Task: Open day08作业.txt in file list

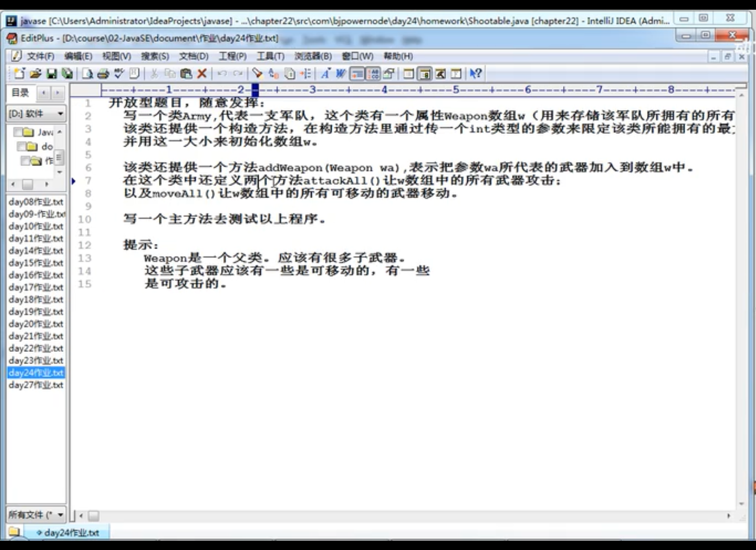Action: pyautogui.click(x=36, y=202)
